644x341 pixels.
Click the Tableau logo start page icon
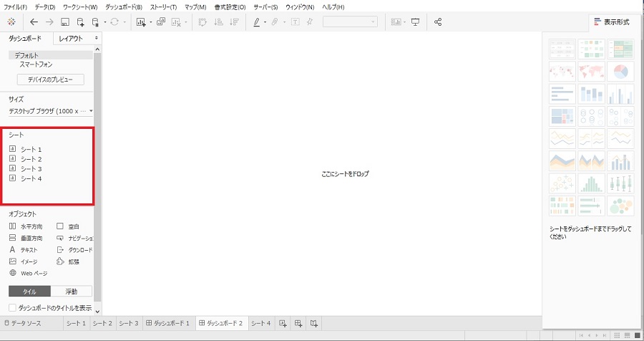tap(11, 22)
